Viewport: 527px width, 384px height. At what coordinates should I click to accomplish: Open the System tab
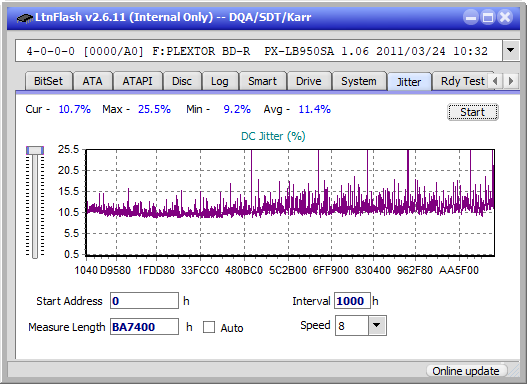[359, 81]
